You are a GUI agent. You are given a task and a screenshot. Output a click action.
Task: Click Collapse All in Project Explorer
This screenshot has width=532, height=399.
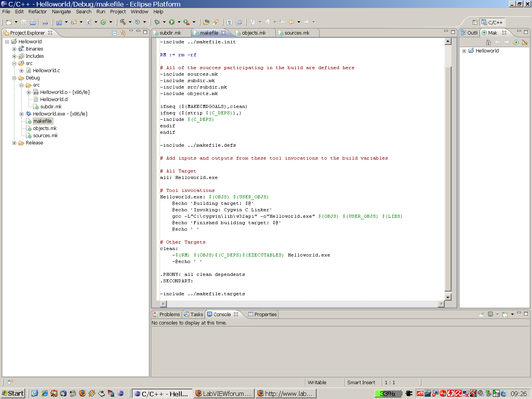114,33
